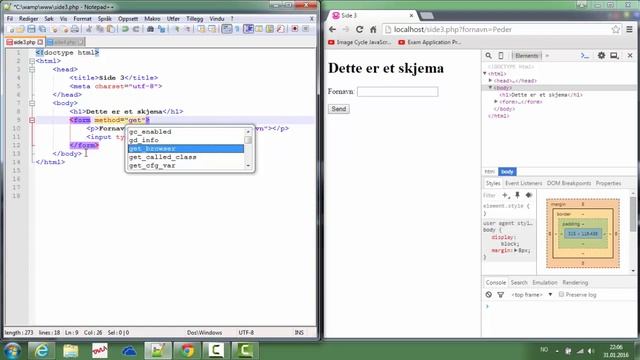Enable Preserve log checkbox

coord(562,294)
